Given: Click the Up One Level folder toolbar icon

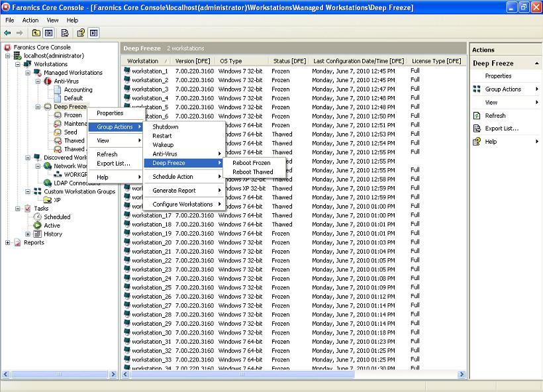Looking at the screenshot, I should [36, 33].
